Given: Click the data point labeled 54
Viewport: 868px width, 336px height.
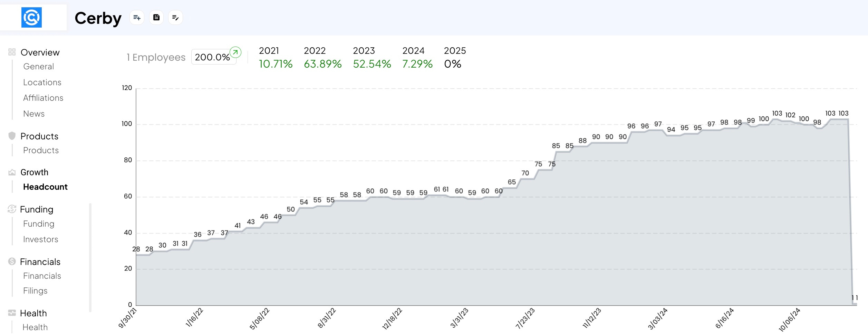Looking at the screenshot, I should coord(304,202).
